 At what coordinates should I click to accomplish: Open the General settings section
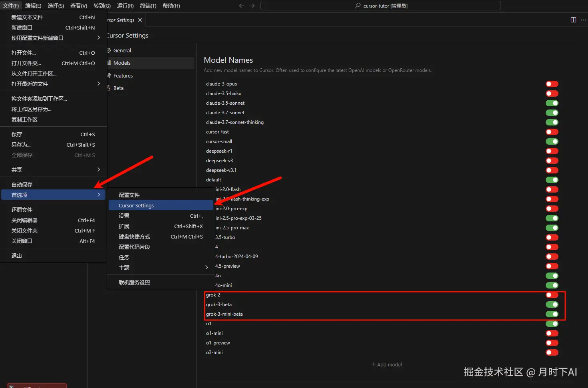(x=151, y=50)
